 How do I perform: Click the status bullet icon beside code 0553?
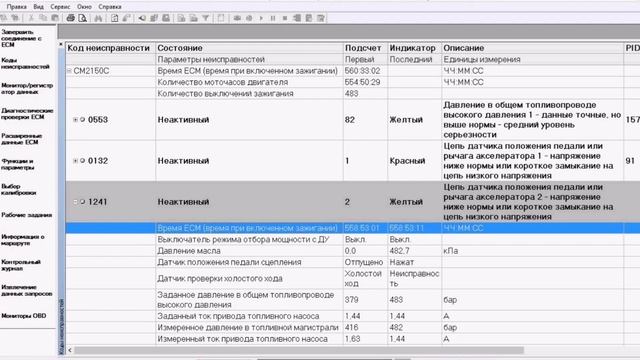click(x=82, y=120)
